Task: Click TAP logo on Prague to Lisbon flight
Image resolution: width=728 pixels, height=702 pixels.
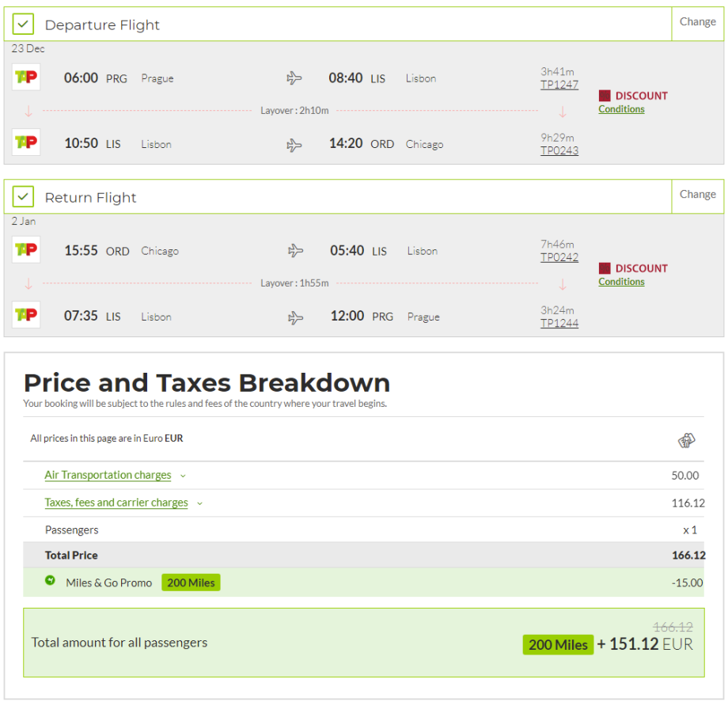Action: click(26, 77)
